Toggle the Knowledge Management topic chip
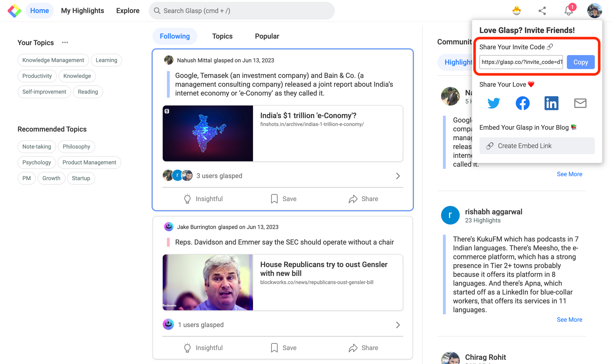Screen dimensions: 612x364 click(53, 60)
